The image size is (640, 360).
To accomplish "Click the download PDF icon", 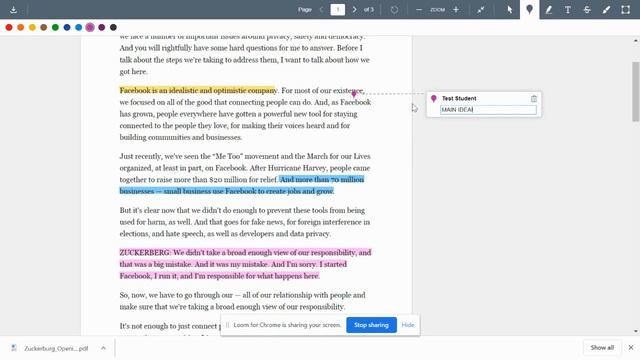I will [x=13, y=9].
